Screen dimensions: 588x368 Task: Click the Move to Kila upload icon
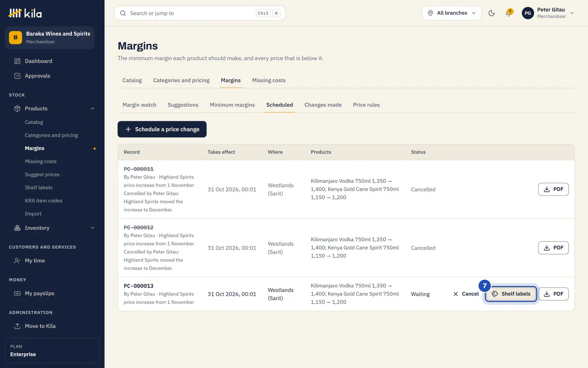pyautogui.click(x=17, y=326)
